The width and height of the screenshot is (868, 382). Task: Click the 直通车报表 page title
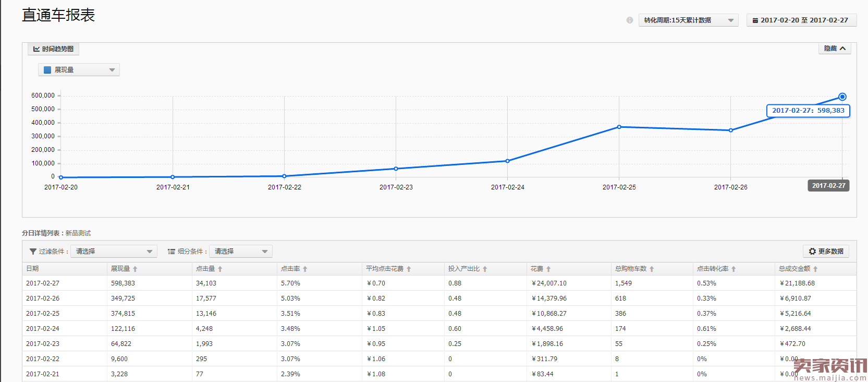(x=58, y=15)
